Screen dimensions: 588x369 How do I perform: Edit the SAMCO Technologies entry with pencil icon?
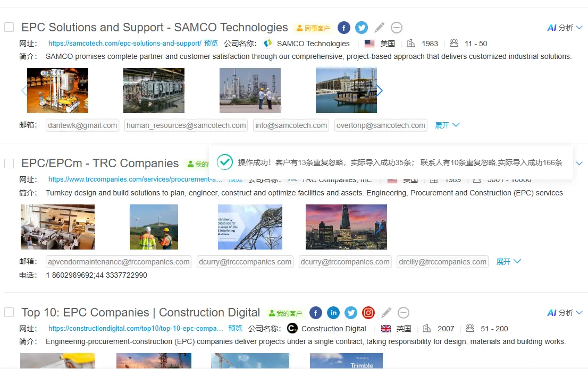point(380,28)
